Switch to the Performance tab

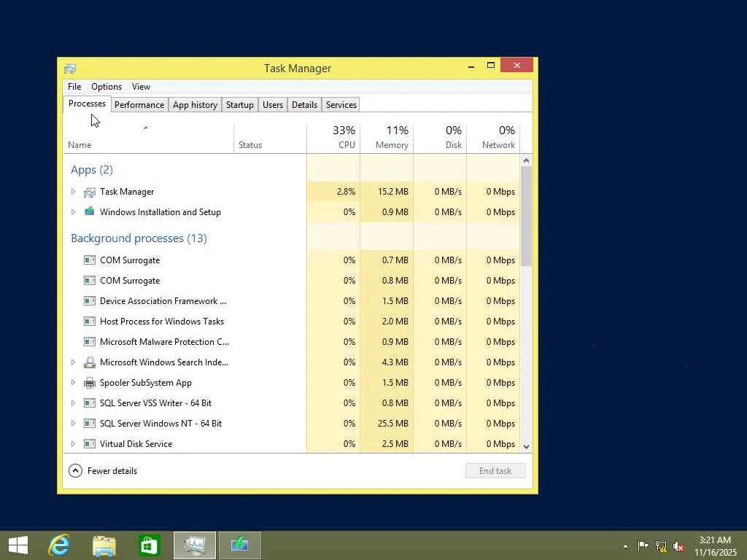139,105
